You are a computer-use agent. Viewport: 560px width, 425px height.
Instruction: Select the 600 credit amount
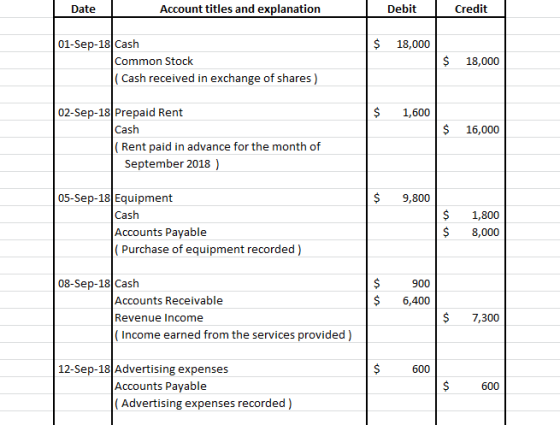490,386
